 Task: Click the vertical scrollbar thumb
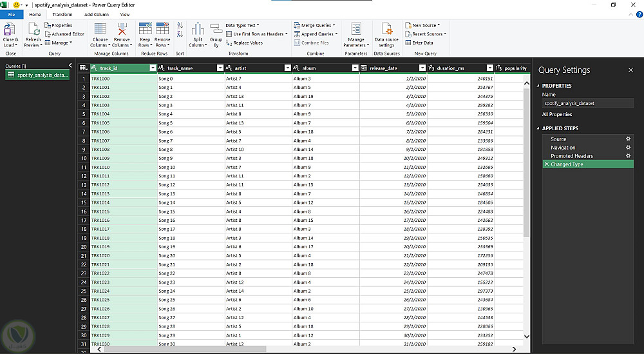click(x=527, y=162)
